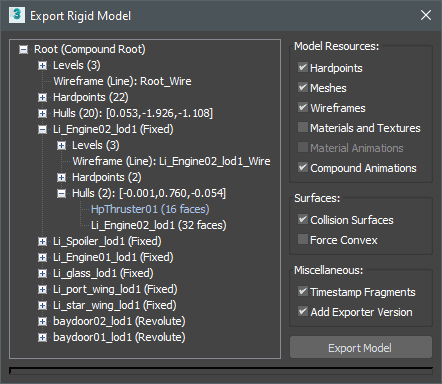Expand the Hardpoints (22) node
Viewport: 442px width, 384px height.
click(42, 98)
